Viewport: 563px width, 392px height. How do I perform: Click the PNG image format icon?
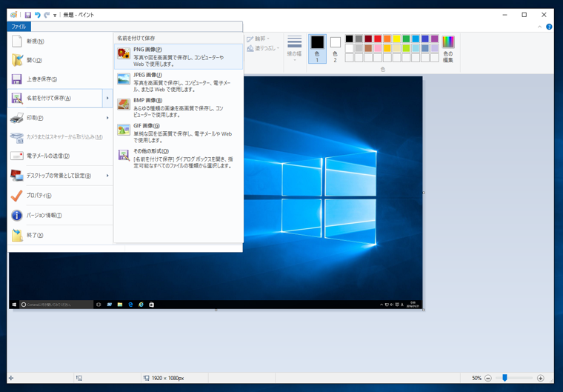pos(124,53)
